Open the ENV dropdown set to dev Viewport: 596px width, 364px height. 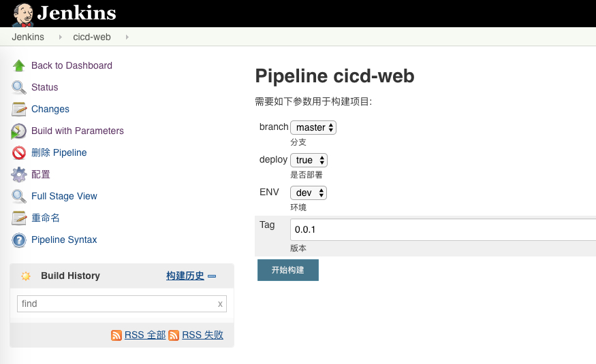[309, 193]
